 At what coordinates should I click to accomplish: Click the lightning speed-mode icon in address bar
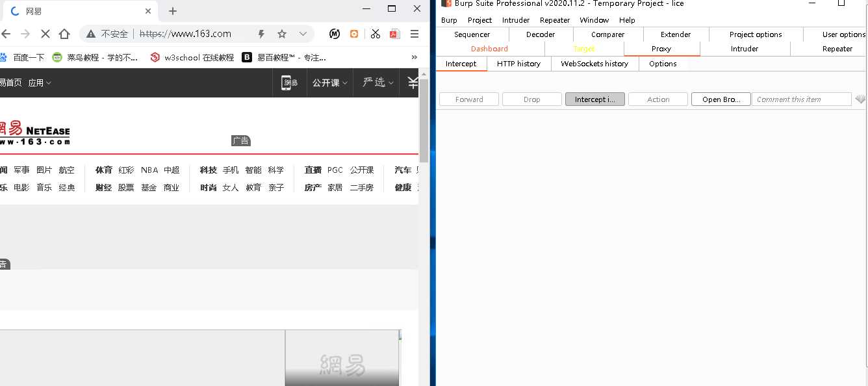(x=262, y=34)
